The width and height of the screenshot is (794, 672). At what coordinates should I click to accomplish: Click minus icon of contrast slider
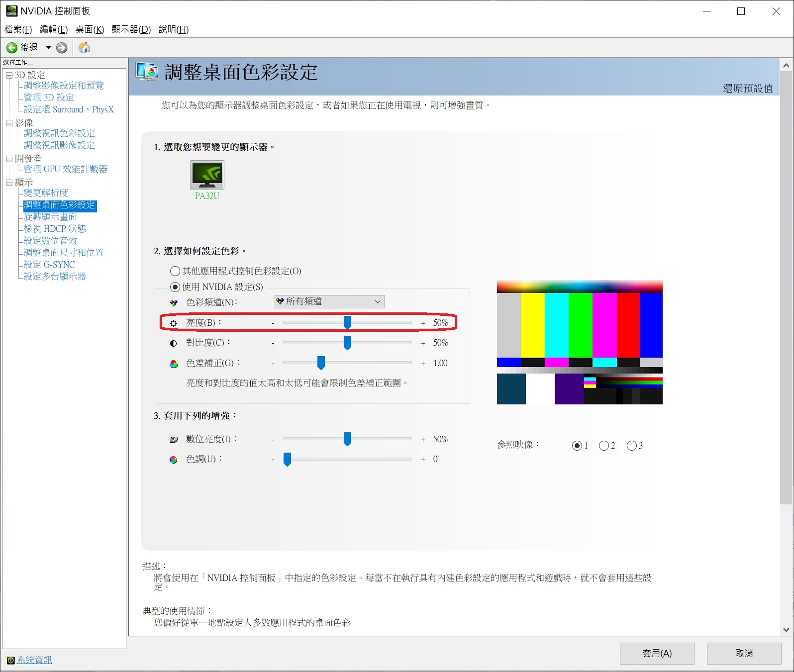273,343
